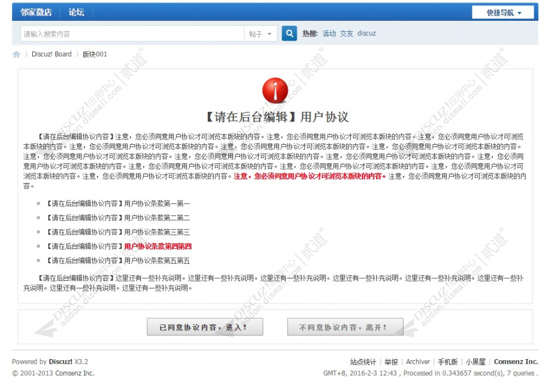
Task: Click the Discuz! link after Powered by
Action: (x=60, y=362)
